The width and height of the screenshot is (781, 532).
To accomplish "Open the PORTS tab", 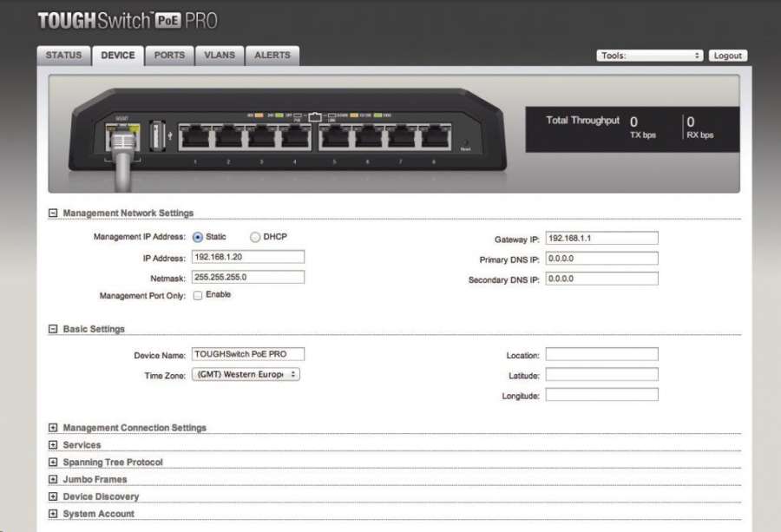I will coord(169,56).
